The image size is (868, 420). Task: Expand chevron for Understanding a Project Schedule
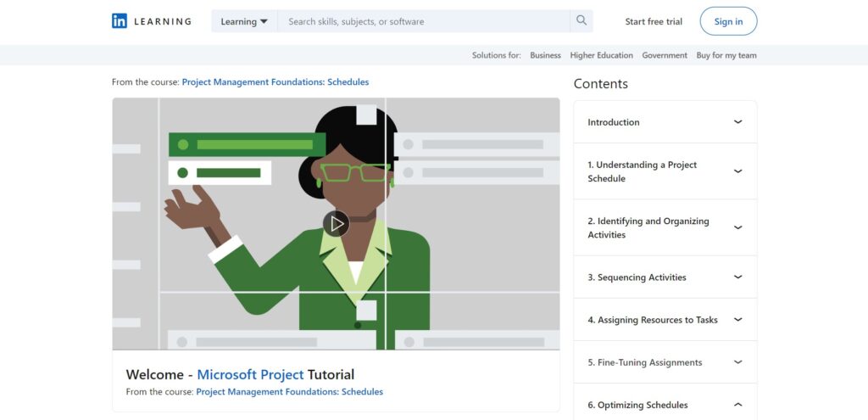[737, 171]
